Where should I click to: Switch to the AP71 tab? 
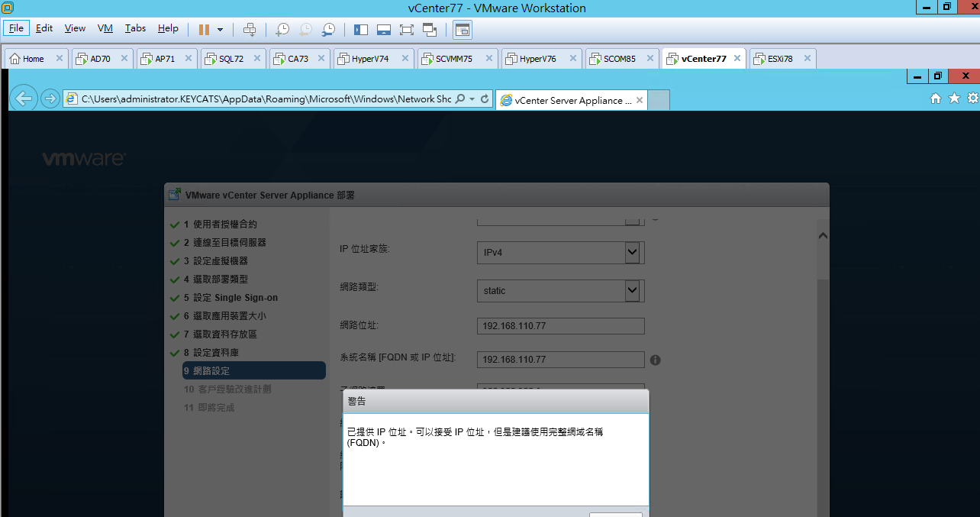click(x=167, y=59)
